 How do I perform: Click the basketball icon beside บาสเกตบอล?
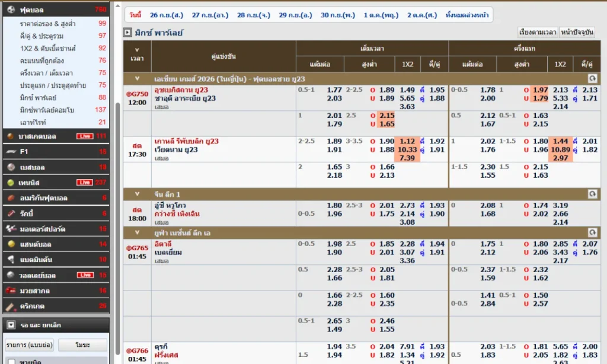pos(11,136)
